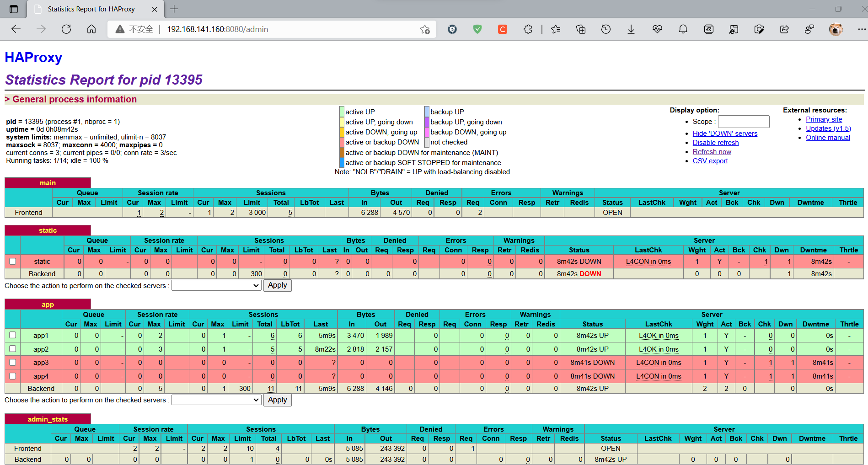This screenshot has width=868, height=465.
Task: Open the Updates (v1.5) link
Action: tap(828, 128)
